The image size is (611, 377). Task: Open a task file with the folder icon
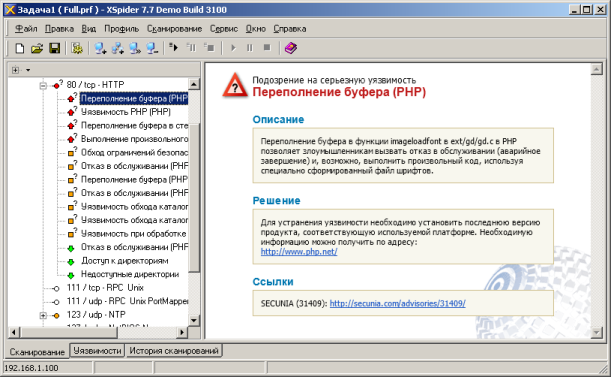pyautogui.click(x=37, y=48)
